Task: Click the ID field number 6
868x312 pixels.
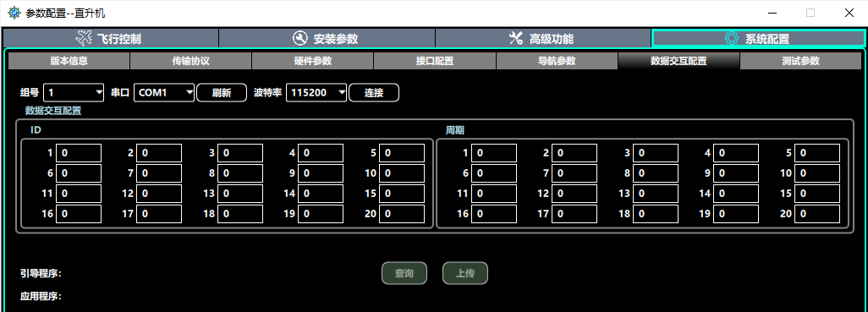Action: coord(79,173)
